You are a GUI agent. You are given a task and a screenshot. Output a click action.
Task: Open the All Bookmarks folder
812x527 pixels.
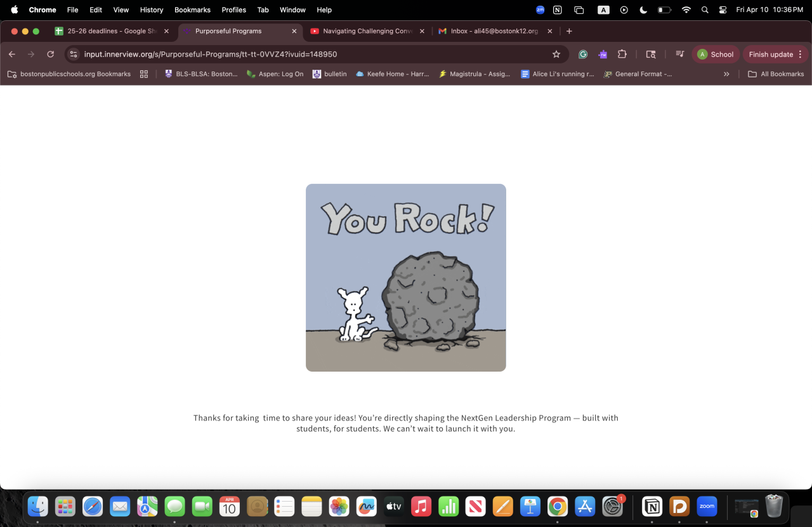coord(776,74)
